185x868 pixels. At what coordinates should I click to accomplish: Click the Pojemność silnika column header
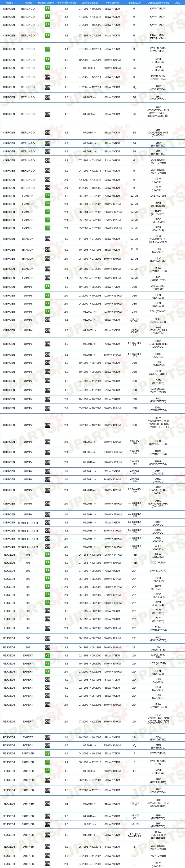66,2
